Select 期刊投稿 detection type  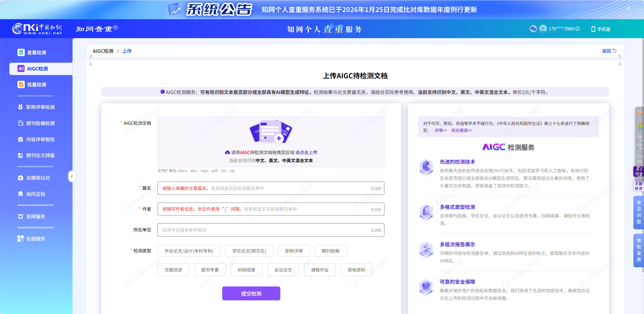point(330,251)
